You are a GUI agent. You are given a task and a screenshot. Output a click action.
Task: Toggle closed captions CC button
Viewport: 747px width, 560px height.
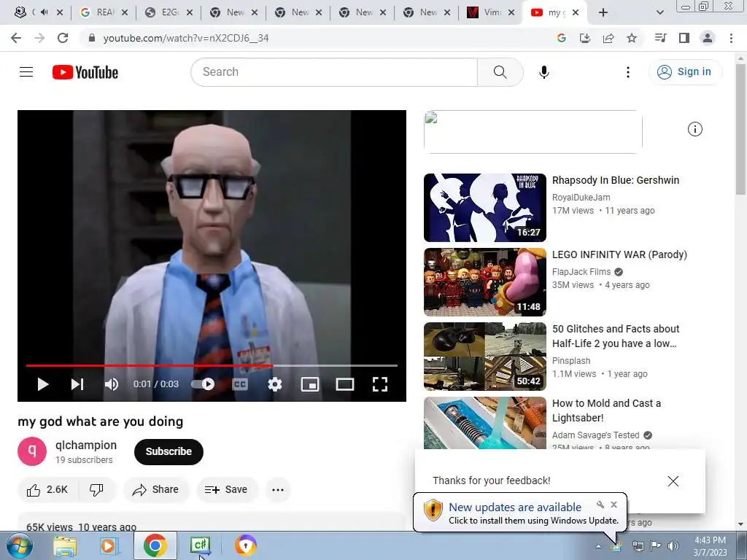(x=240, y=384)
